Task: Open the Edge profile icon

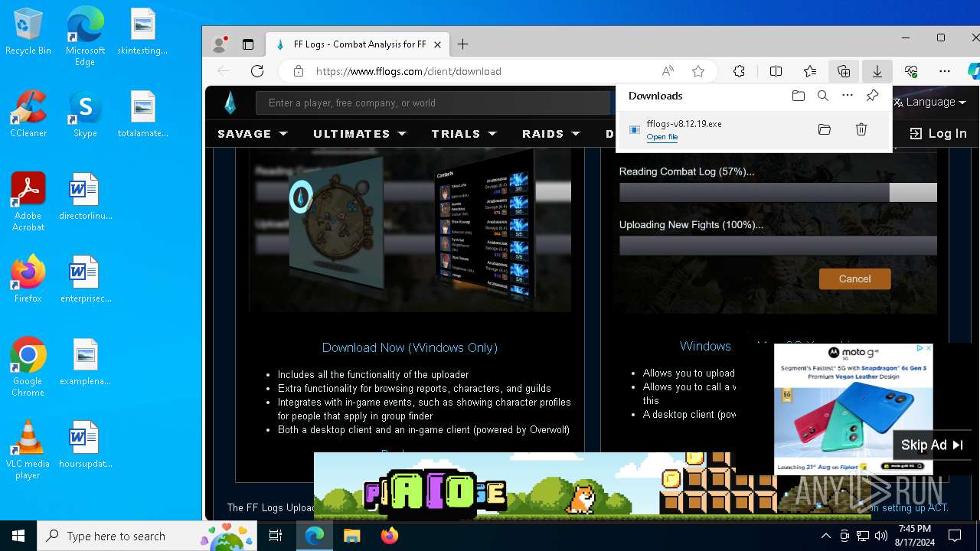Action: pyautogui.click(x=219, y=44)
